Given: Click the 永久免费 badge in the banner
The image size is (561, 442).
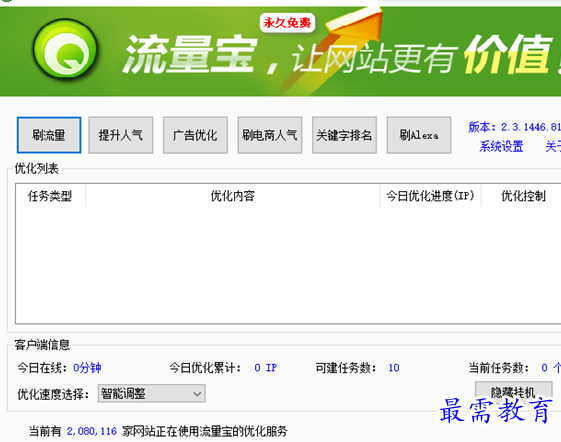Looking at the screenshot, I should [287, 23].
